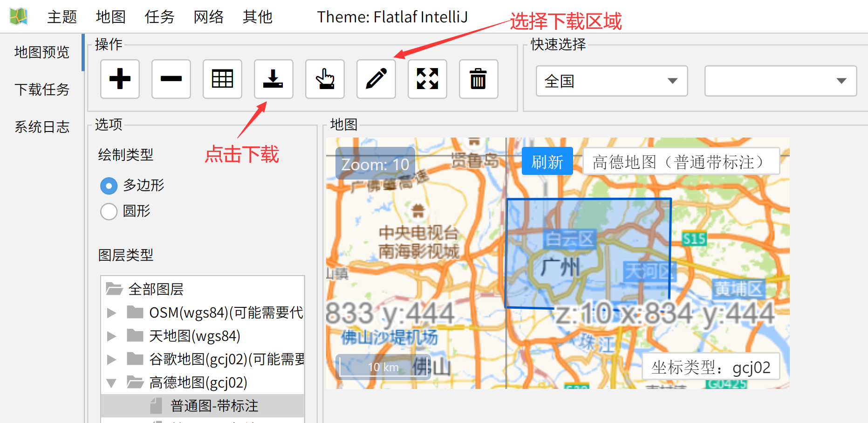This screenshot has height=423, width=868.
Task: Click the 坐标类型：gcj02 label
Action: click(x=711, y=367)
